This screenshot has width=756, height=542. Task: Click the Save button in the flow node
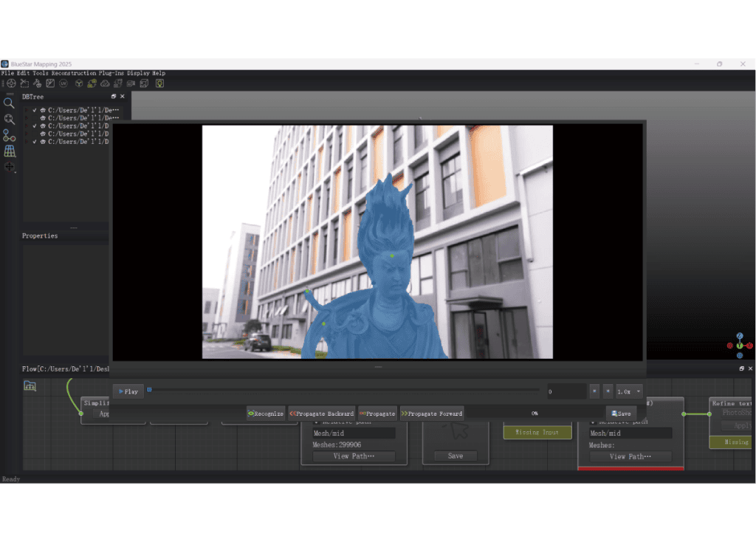coord(456,456)
